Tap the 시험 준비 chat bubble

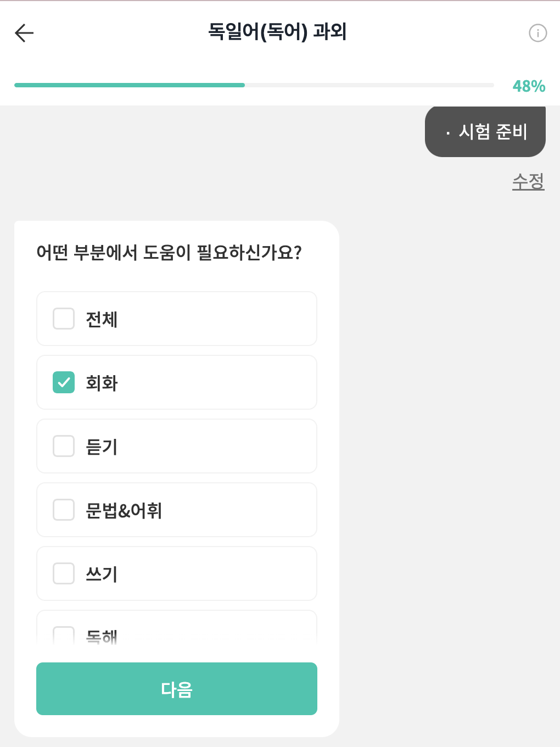point(485,132)
